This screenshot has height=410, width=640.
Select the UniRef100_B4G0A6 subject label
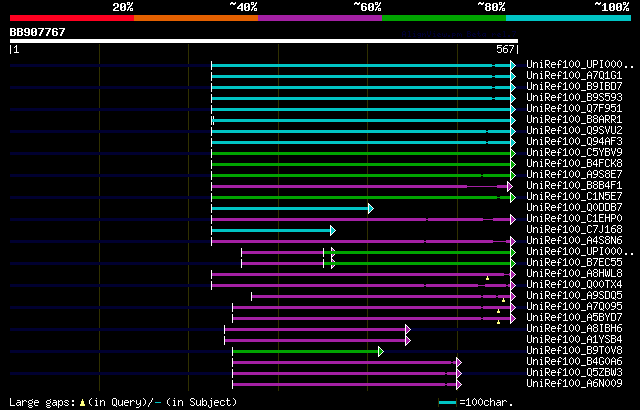(x=574, y=362)
